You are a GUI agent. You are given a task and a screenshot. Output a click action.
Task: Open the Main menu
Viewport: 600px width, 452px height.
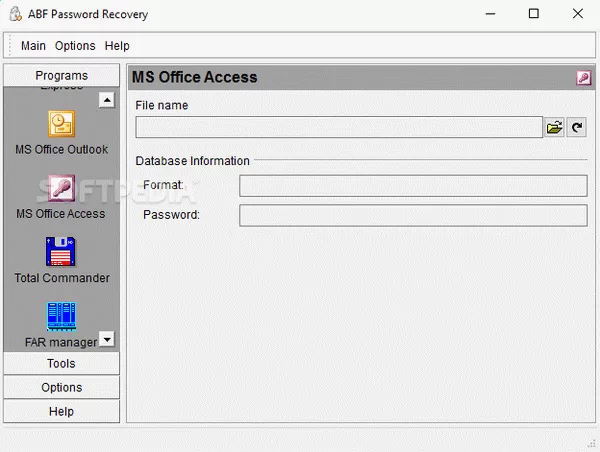coord(33,46)
